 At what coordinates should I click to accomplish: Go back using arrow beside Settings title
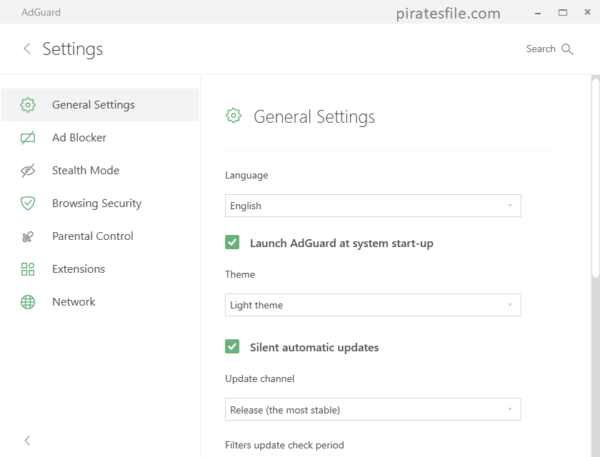(27, 49)
